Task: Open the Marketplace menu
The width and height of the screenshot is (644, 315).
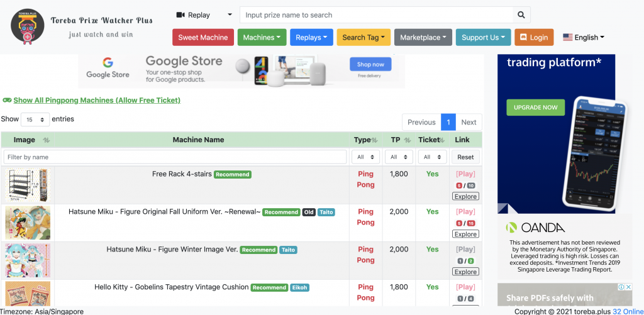Action: (x=423, y=38)
